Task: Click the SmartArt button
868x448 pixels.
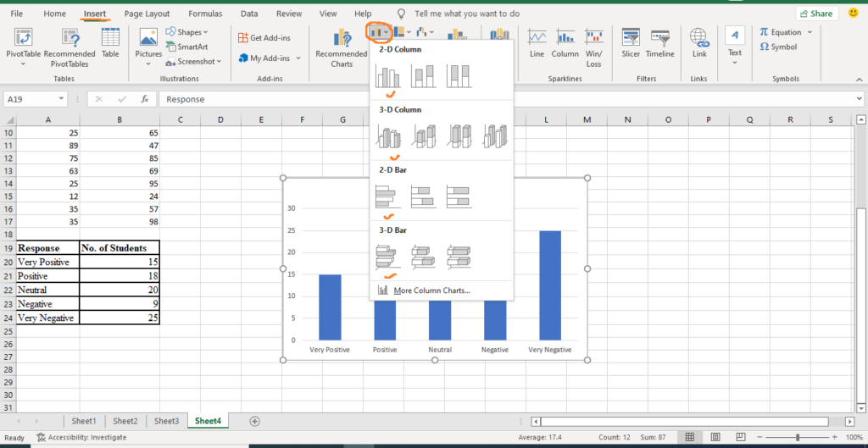Action: pos(186,47)
